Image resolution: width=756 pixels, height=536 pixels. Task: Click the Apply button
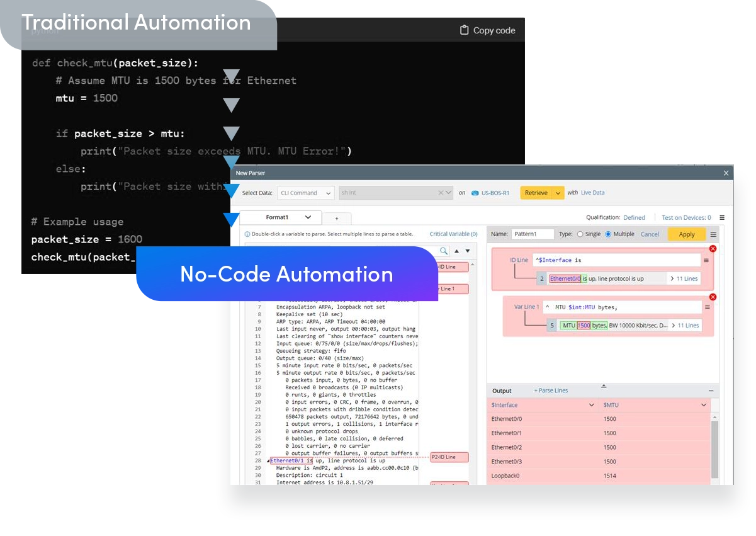[x=687, y=234]
